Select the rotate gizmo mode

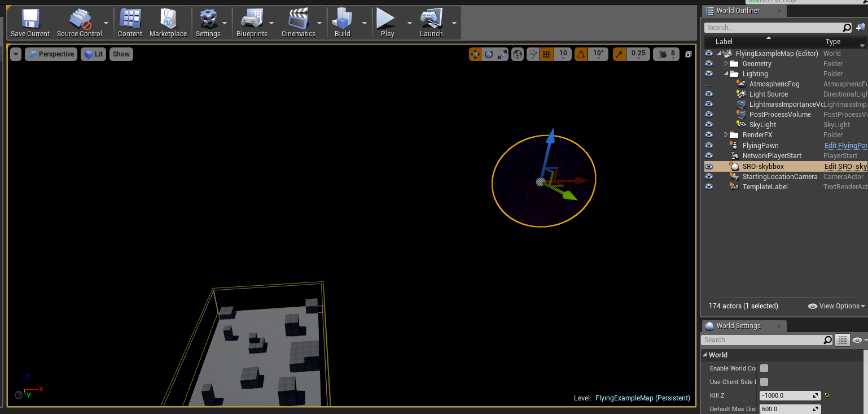pos(489,54)
